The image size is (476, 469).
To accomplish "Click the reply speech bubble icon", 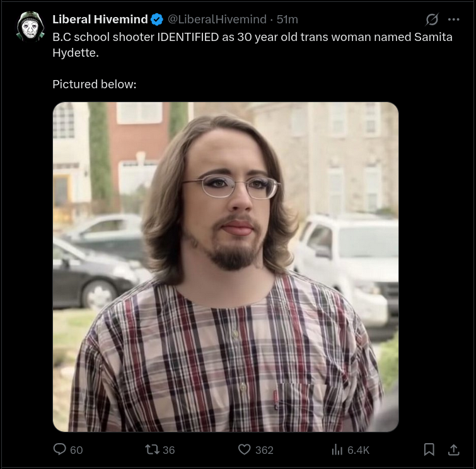I will pos(59,449).
